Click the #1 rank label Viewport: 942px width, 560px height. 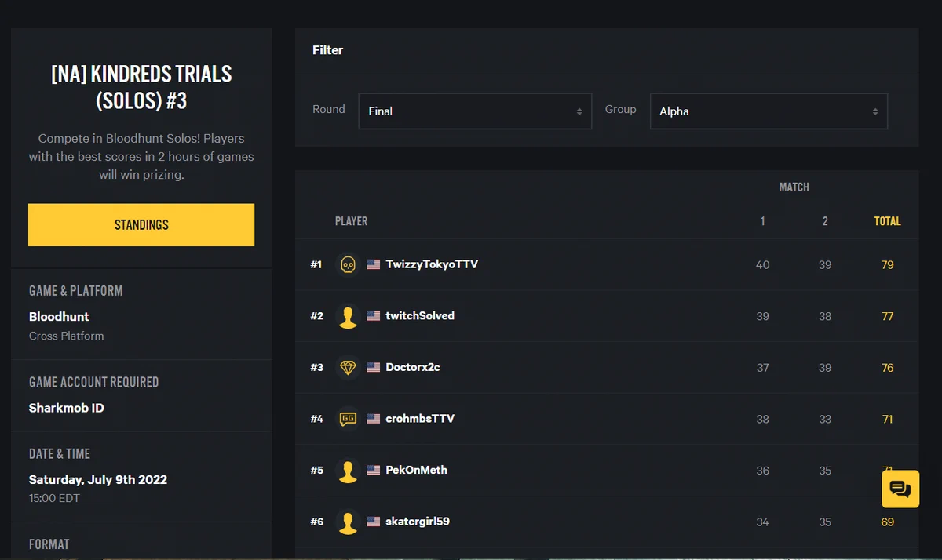316,265
